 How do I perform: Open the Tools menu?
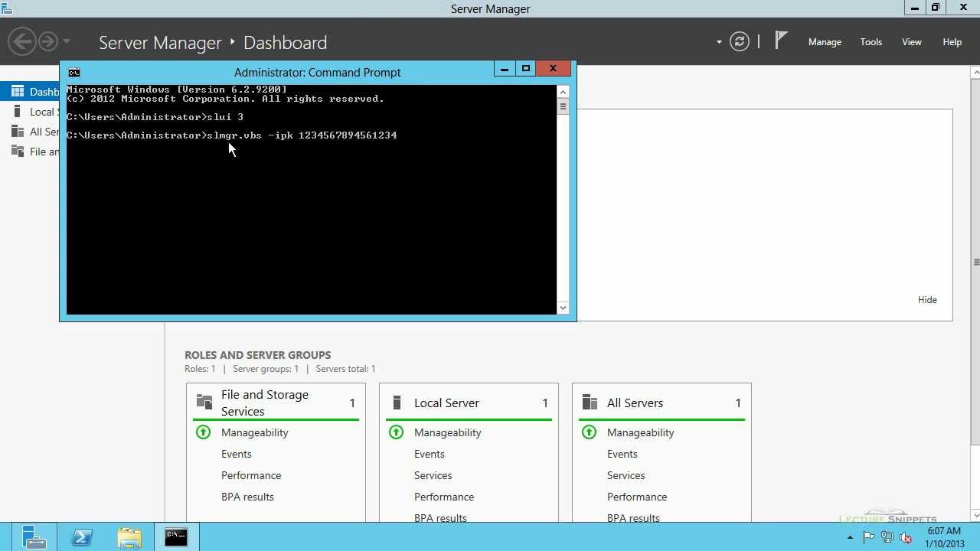tap(871, 42)
